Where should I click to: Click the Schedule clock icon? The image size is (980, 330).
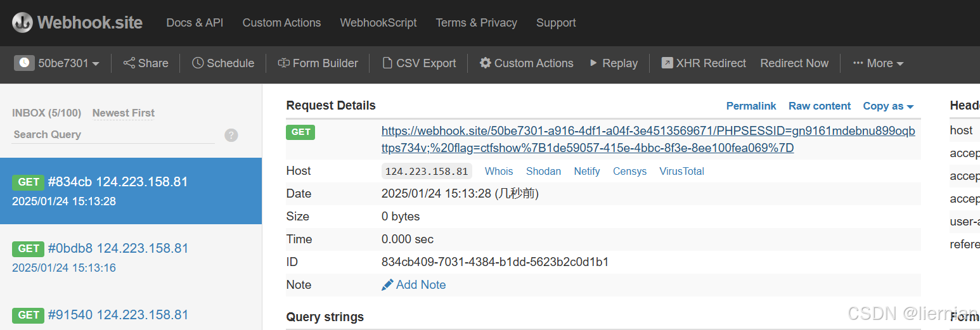tap(198, 63)
